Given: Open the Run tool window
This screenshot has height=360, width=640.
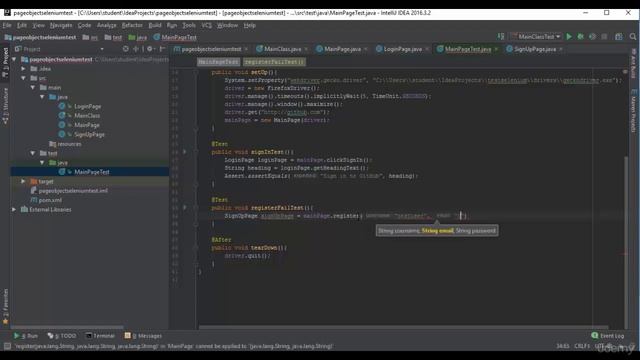Looking at the screenshot, I should tap(27, 336).
